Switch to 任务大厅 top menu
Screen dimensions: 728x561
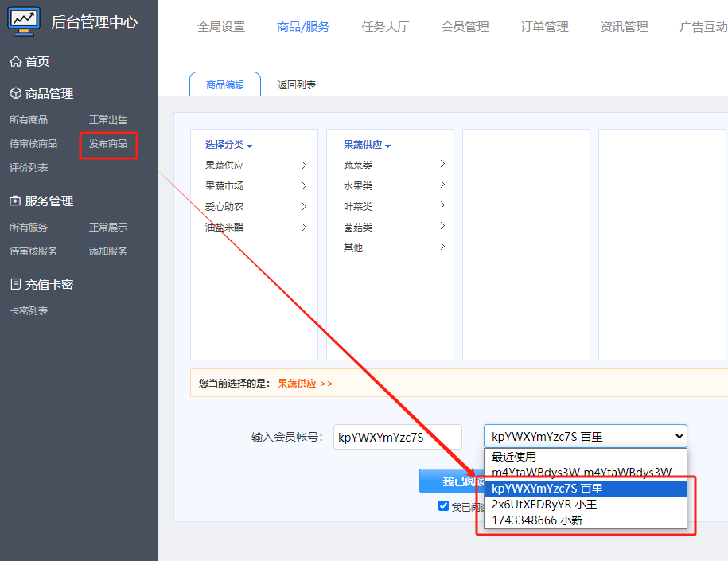tap(385, 27)
